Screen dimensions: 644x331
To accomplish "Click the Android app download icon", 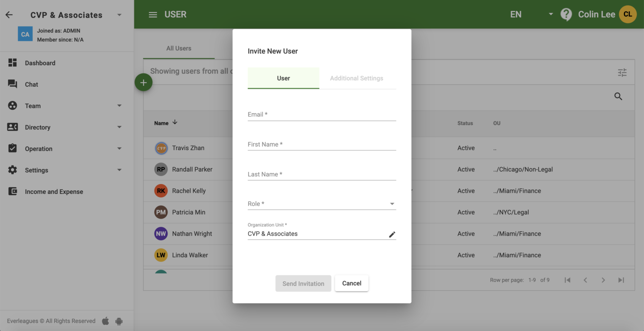I will click(119, 321).
